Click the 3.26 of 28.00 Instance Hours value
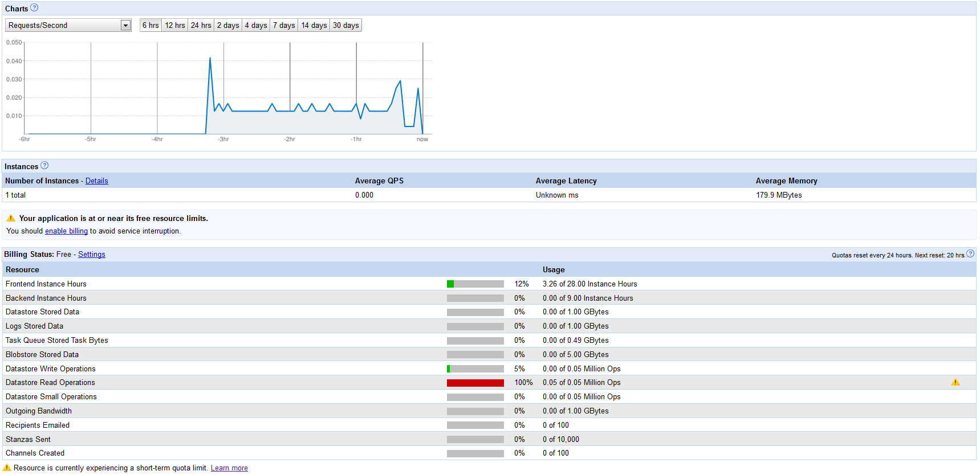This screenshot has width=980, height=475. tap(590, 284)
